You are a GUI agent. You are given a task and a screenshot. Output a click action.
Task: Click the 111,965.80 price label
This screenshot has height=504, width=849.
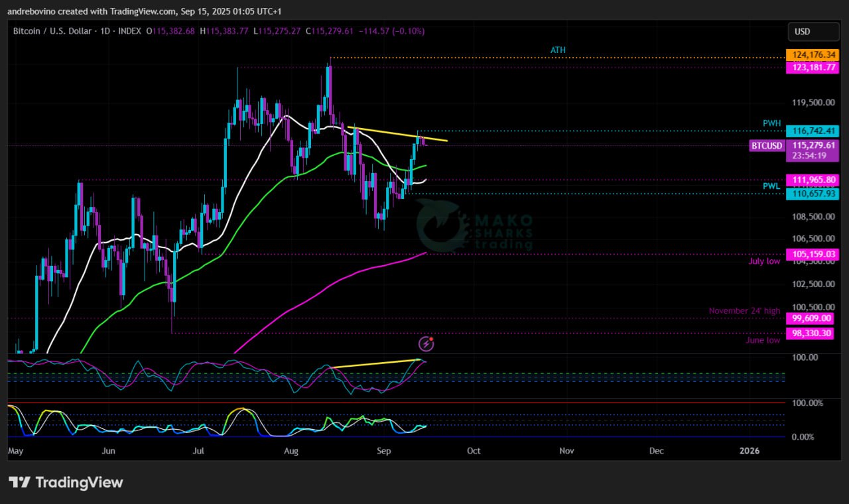812,180
